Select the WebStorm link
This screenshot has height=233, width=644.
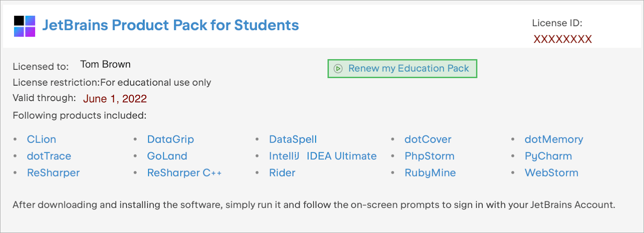(x=551, y=173)
